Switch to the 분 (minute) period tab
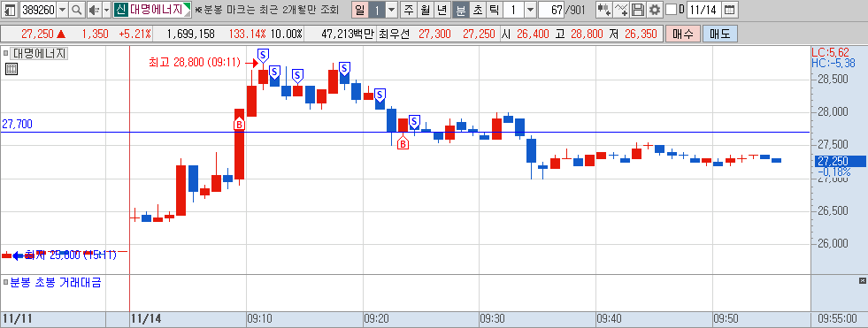The image size is (868, 328). tap(460, 10)
